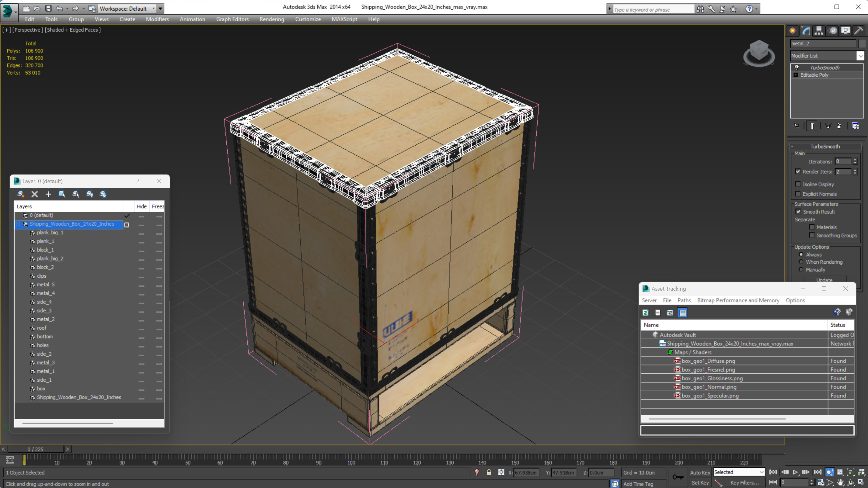Open the MAXScript menu

pos(344,19)
